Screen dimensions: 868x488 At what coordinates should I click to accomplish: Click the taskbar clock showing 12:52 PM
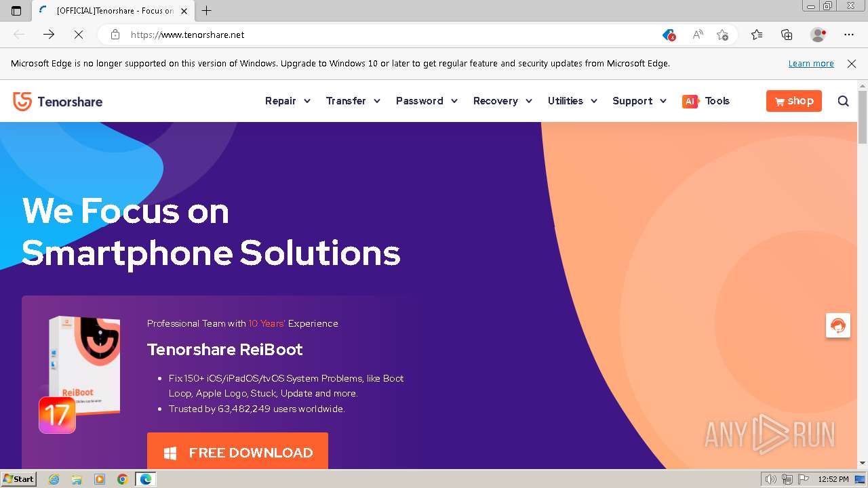(x=833, y=479)
